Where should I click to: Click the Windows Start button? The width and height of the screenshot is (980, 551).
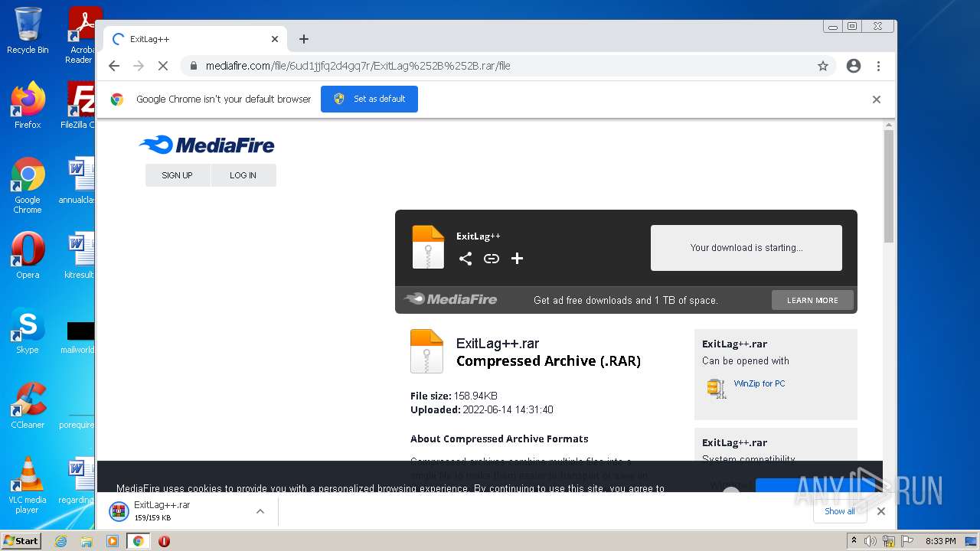click(x=21, y=540)
